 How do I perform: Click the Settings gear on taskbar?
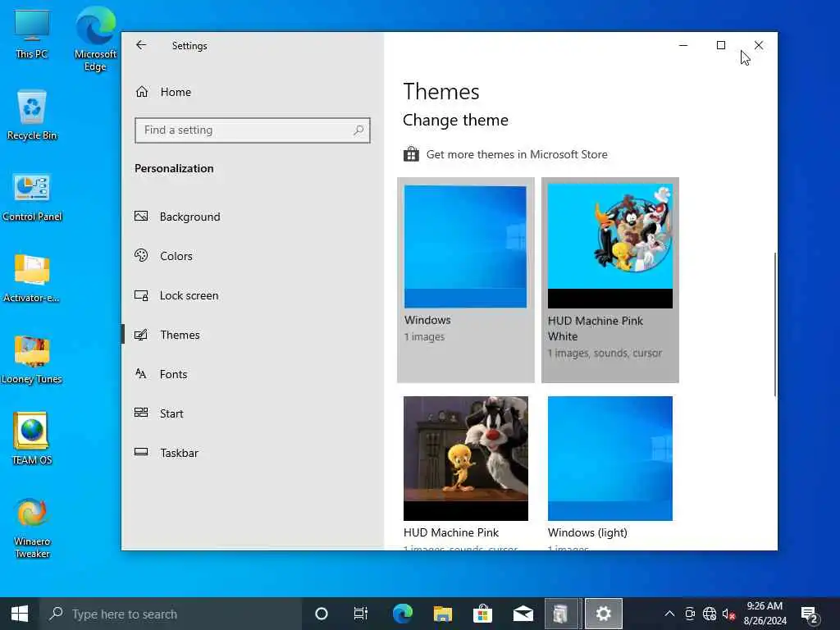[x=603, y=614]
